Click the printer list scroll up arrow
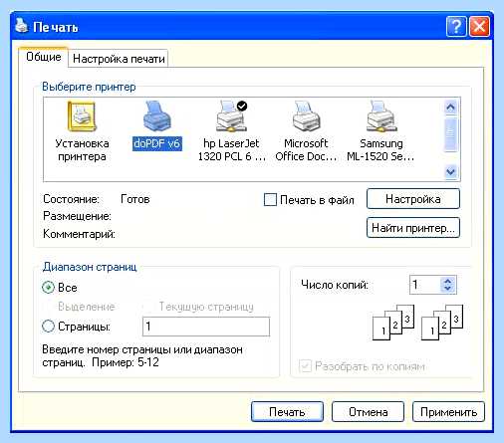 (450, 107)
